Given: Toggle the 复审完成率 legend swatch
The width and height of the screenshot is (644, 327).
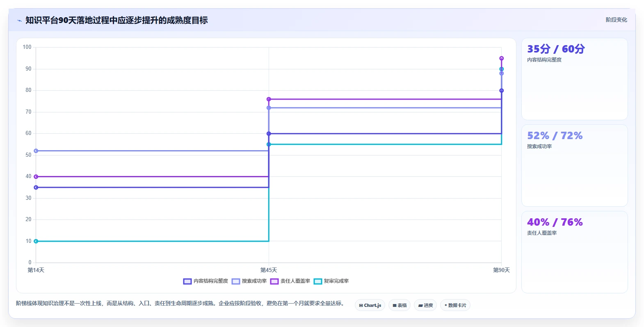Looking at the screenshot, I should point(318,281).
